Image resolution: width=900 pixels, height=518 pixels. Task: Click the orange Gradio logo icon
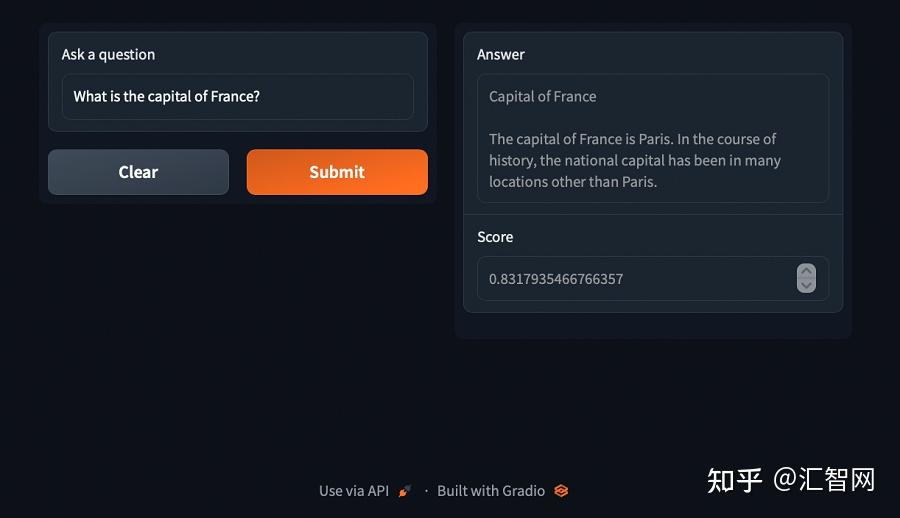561,491
